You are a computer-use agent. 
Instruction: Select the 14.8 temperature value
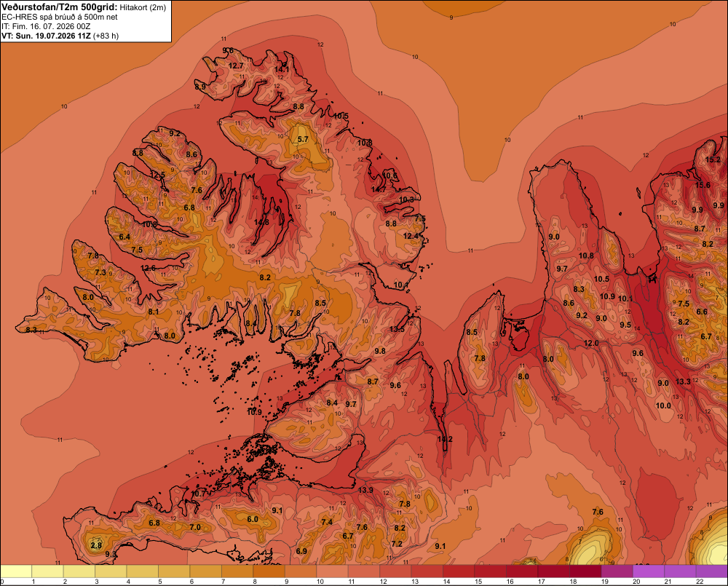pos(261,222)
